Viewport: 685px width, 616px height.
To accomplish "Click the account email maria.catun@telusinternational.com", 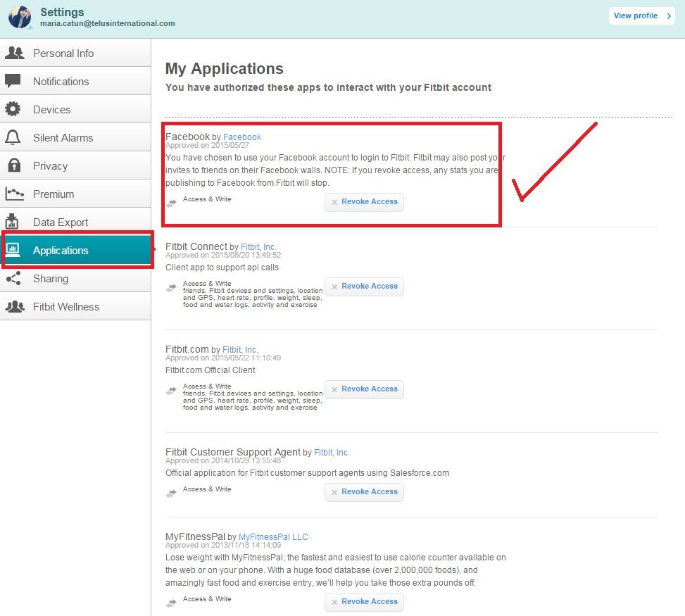I will pyautogui.click(x=108, y=24).
